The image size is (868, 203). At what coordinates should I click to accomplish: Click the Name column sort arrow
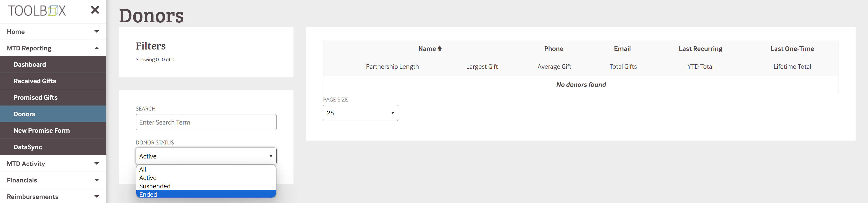[x=439, y=48]
